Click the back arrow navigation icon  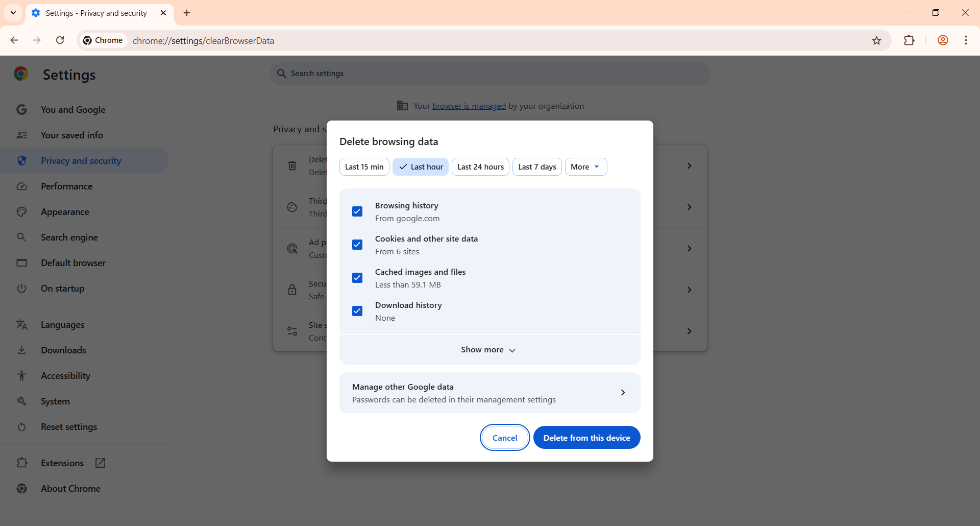(x=14, y=40)
